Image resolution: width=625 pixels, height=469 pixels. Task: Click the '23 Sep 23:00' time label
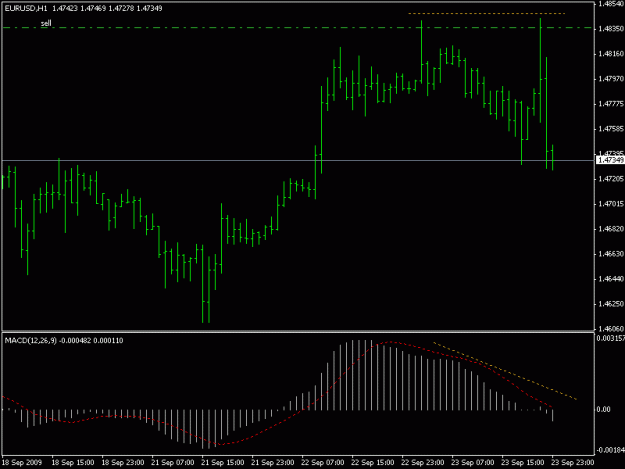pyautogui.click(x=573, y=462)
